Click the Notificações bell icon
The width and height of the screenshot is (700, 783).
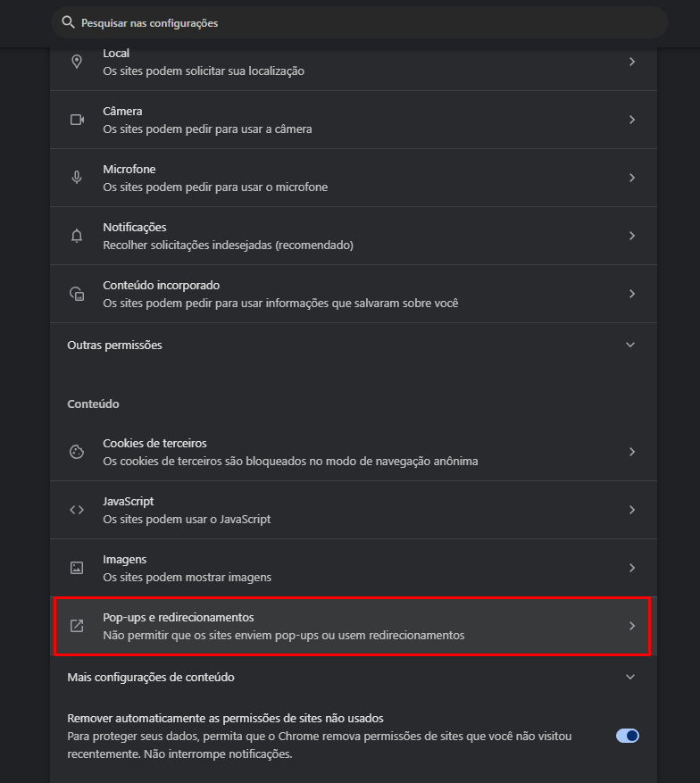[x=77, y=236]
